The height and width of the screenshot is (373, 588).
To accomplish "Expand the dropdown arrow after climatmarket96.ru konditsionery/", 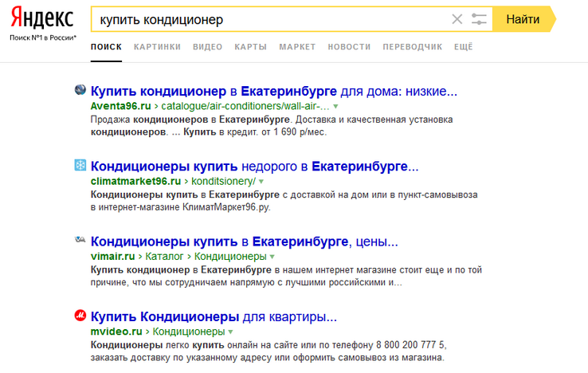I will point(261,182).
